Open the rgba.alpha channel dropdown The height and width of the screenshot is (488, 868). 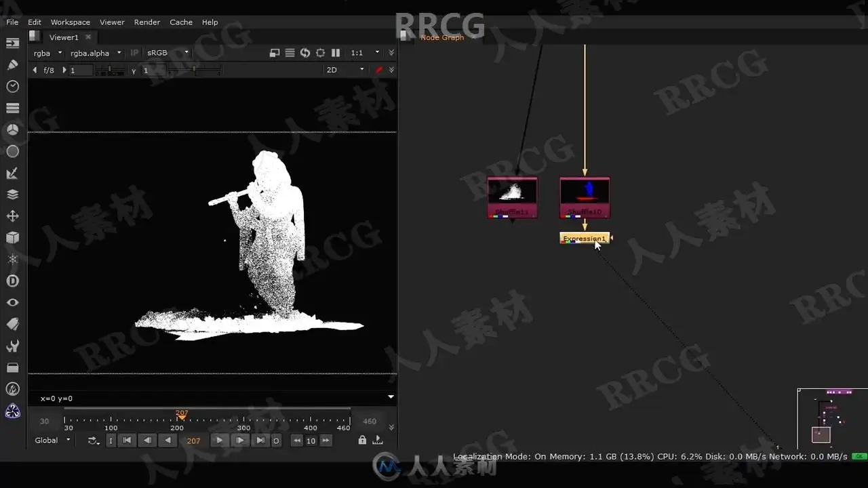pyautogui.click(x=96, y=53)
